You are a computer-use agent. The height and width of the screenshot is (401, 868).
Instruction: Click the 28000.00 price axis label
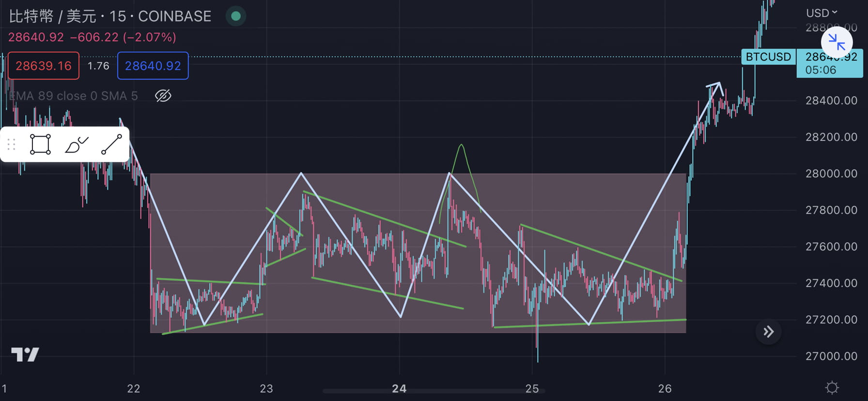(x=831, y=173)
